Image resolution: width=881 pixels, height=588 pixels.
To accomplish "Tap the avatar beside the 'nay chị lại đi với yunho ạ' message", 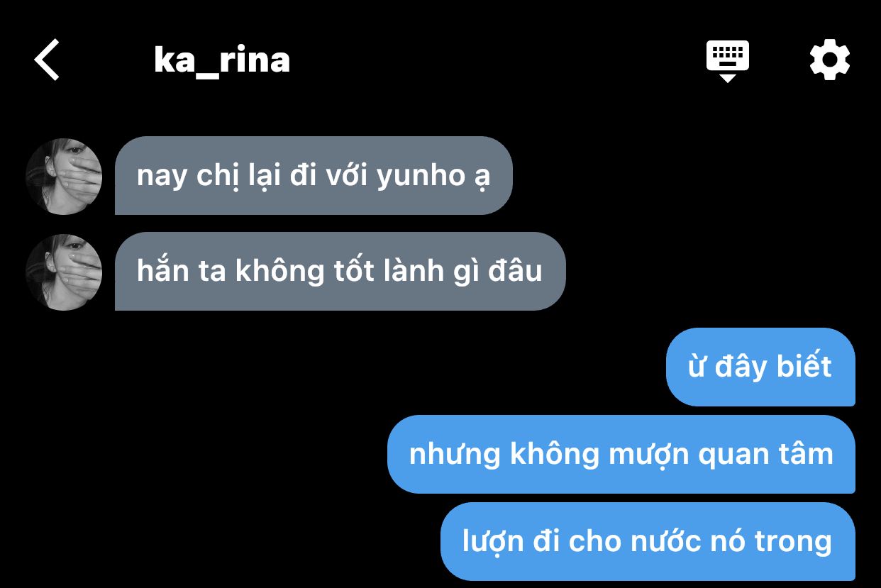I will click(64, 177).
